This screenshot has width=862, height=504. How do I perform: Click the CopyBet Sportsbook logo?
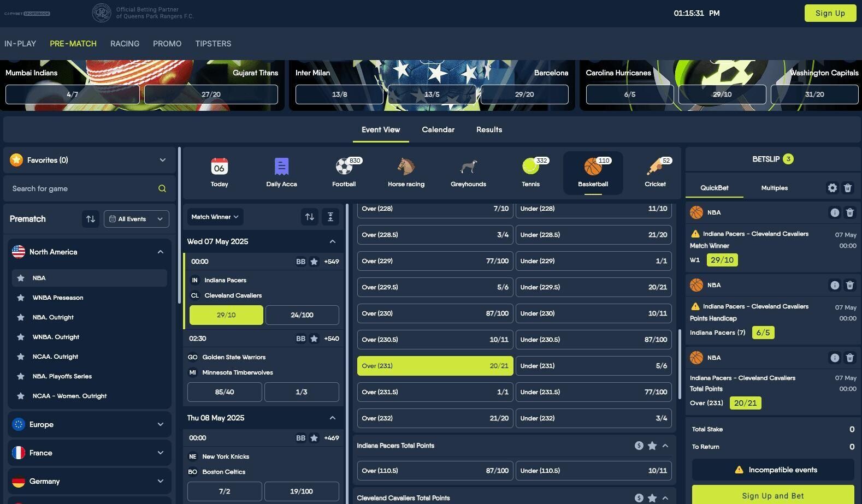[x=27, y=13]
